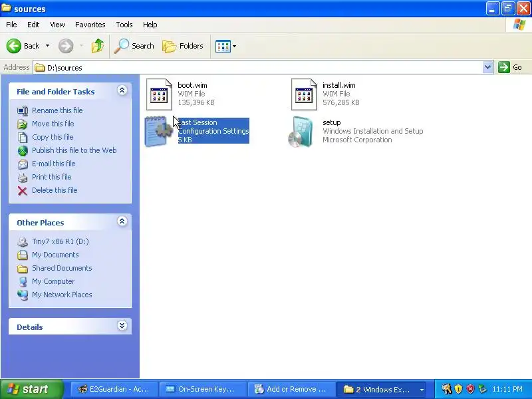The height and width of the screenshot is (399, 532).
Task: Click Move this file
Action: 53,124
